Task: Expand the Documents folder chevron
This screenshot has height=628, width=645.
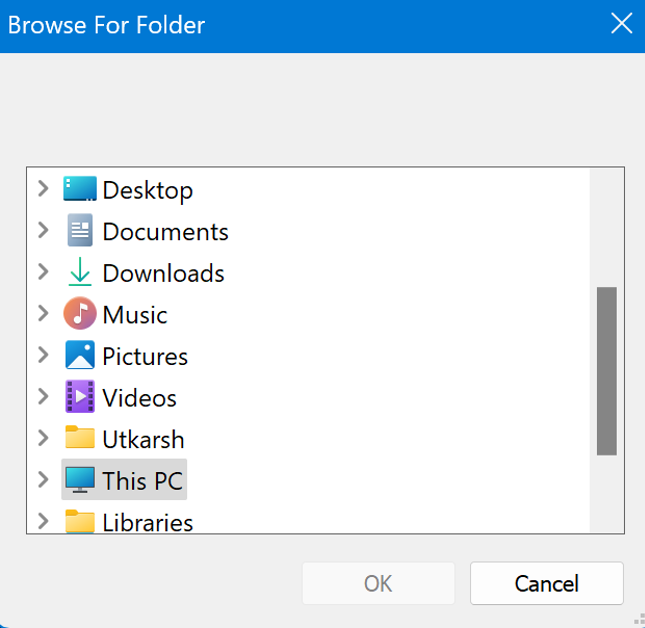Action: tap(43, 231)
